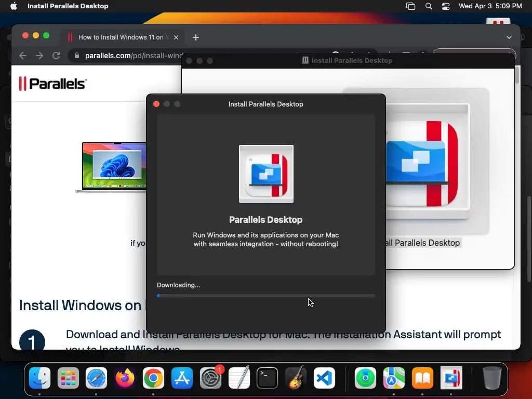Open Google Chrome in the Dock
The width and height of the screenshot is (532, 399).
tap(153, 378)
